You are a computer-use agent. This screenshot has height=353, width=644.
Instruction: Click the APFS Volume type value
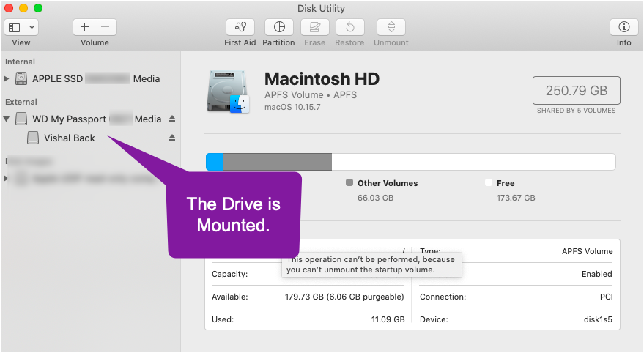[588, 251]
